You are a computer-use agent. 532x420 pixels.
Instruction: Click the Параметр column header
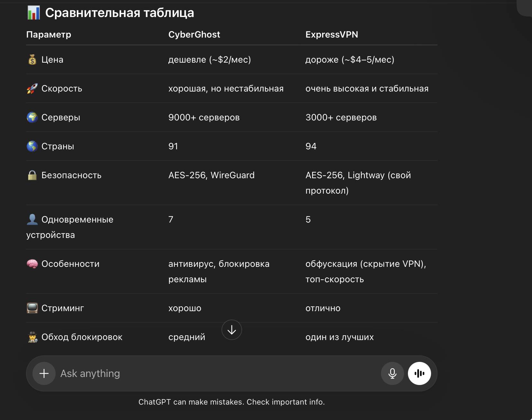pos(49,35)
